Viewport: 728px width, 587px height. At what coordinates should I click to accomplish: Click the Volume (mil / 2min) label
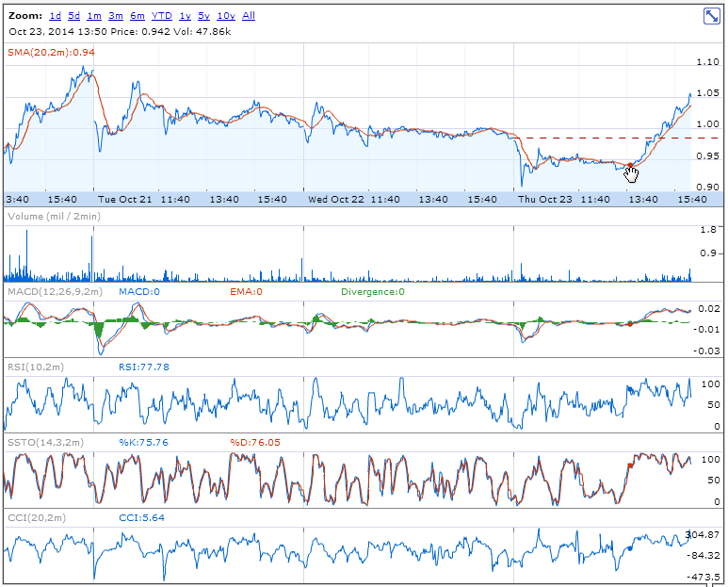pyautogui.click(x=55, y=217)
